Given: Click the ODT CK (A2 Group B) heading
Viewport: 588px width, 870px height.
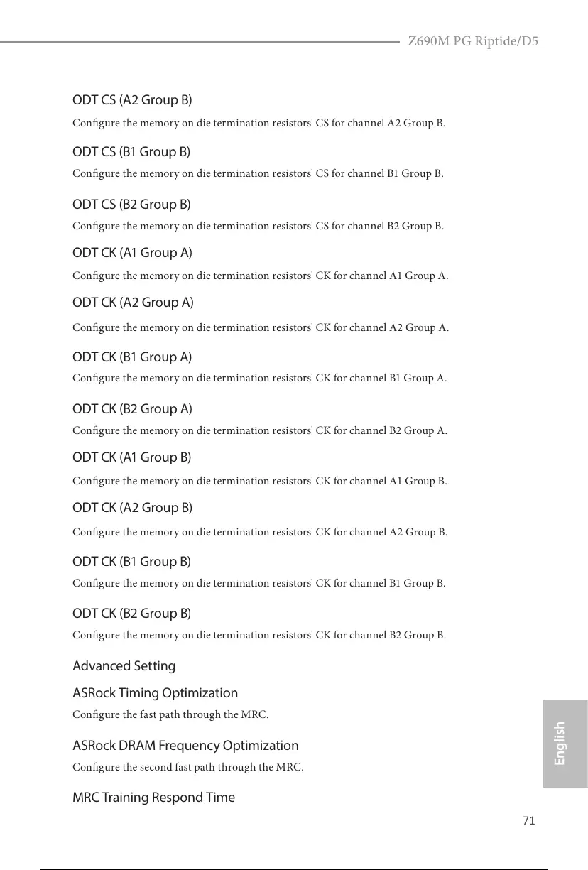Looking at the screenshot, I should click(x=132, y=508).
